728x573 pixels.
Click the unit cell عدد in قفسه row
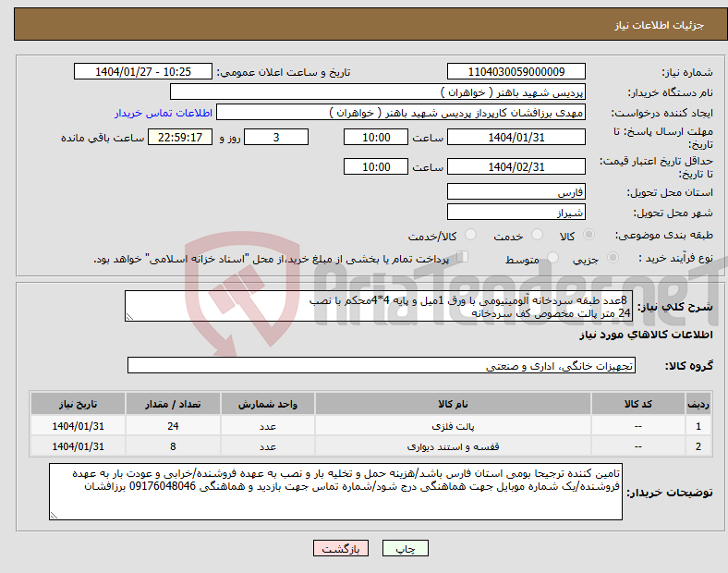coord(268,446)
